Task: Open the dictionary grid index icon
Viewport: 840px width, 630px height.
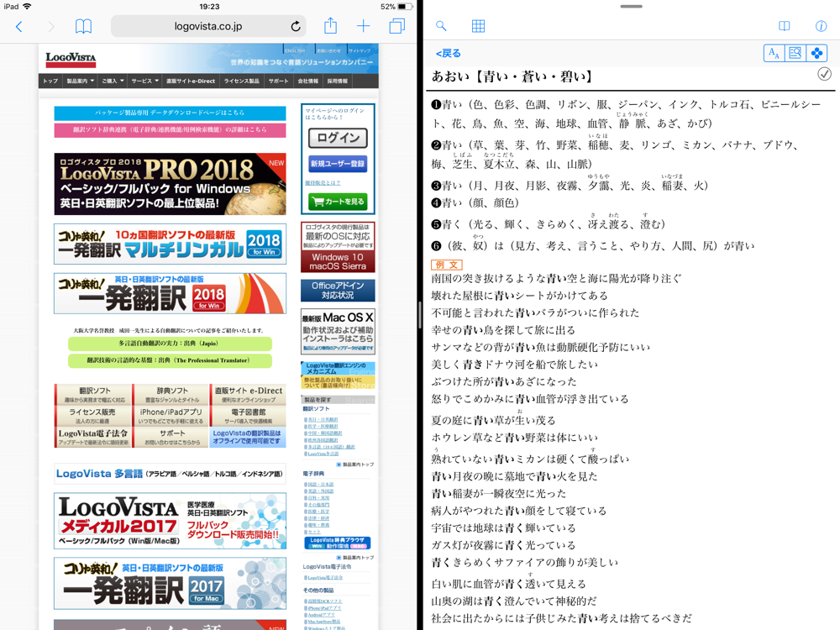Action: point(478,26)
